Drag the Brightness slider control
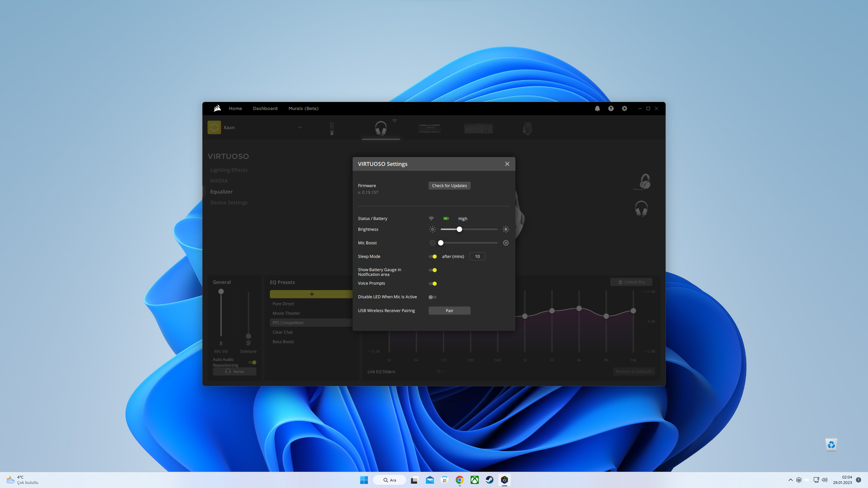 point(460,229)
